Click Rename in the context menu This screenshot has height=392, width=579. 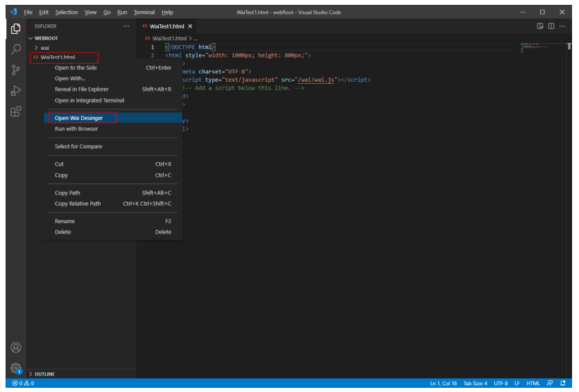[64, 222]
